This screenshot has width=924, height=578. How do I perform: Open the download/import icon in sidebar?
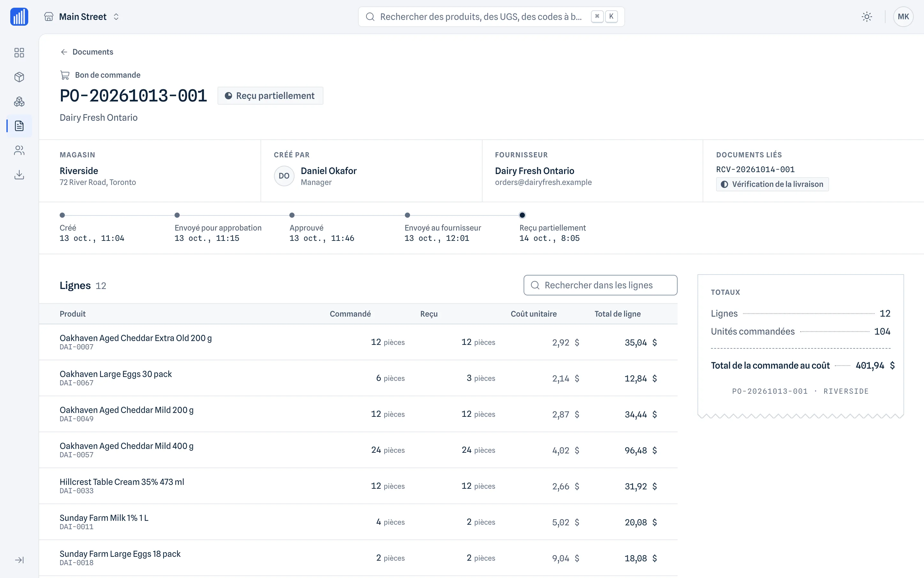[19, 175]
